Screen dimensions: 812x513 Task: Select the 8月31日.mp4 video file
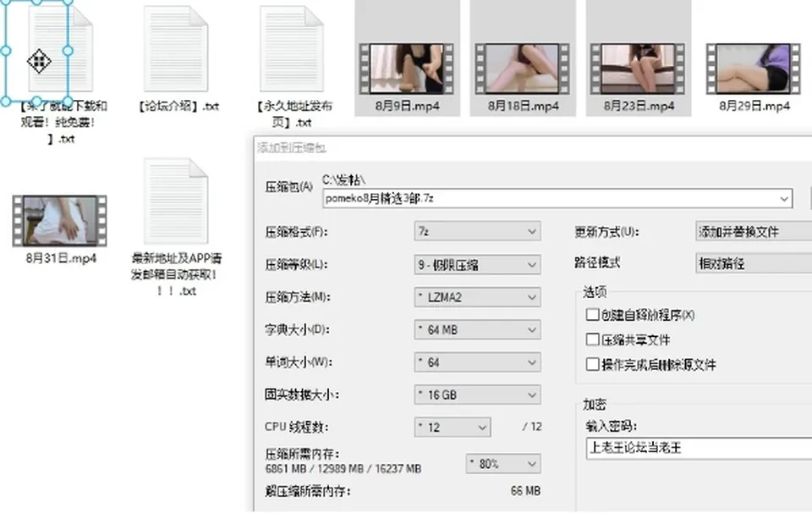pyautogui.click(x=60, y=220)
